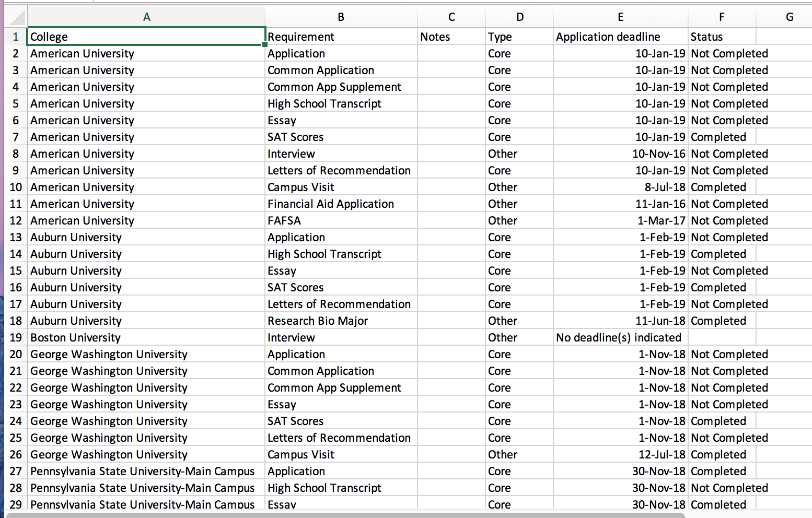The image size is (812, 518).
Task: Click the 'Requirement' header cell
Action: [x=341, y=37]
